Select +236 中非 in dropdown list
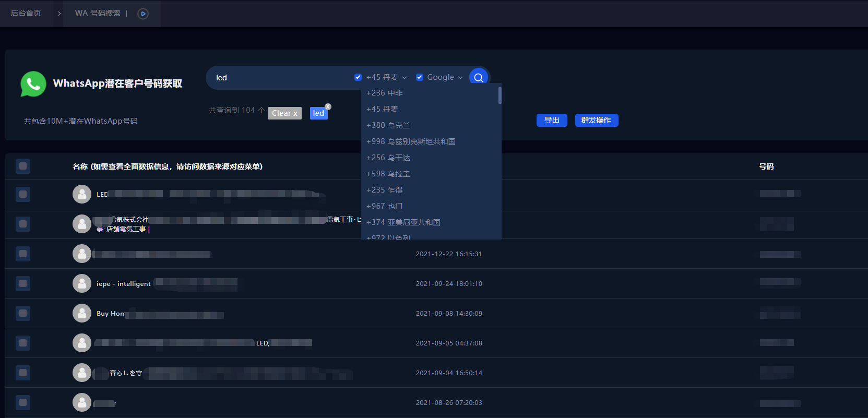 (385, 93)
